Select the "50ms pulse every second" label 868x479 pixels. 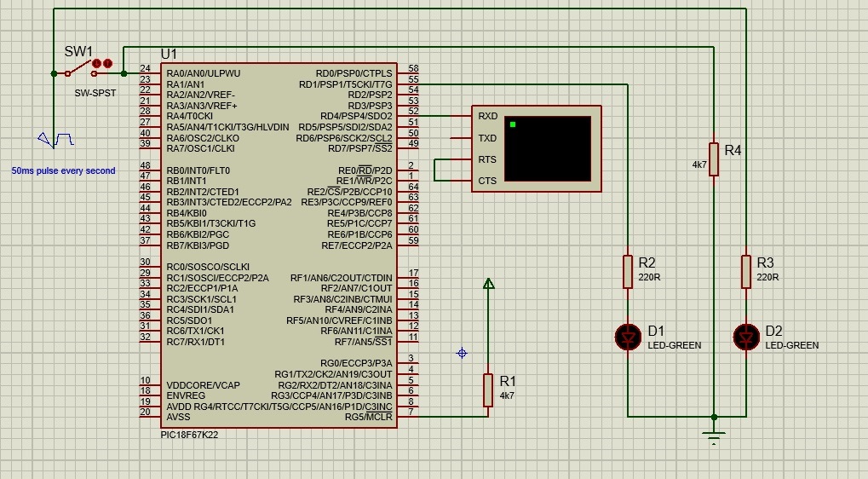(63, 170)
